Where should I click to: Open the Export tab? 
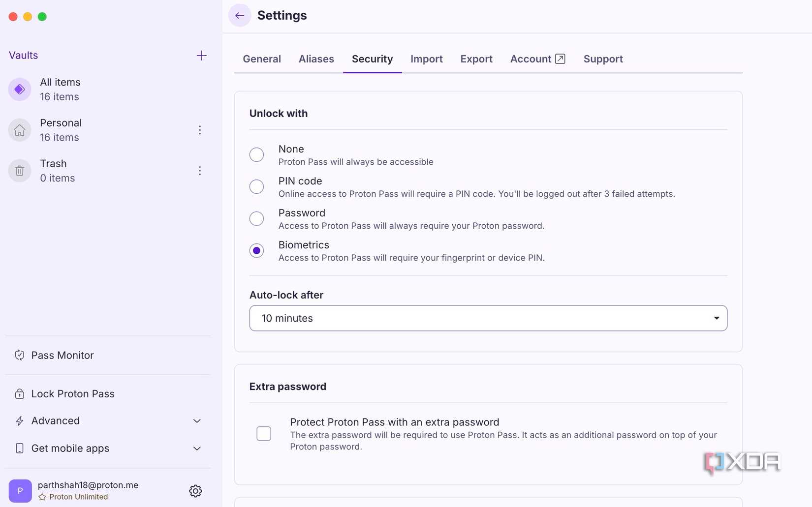(x=476, y=59)
